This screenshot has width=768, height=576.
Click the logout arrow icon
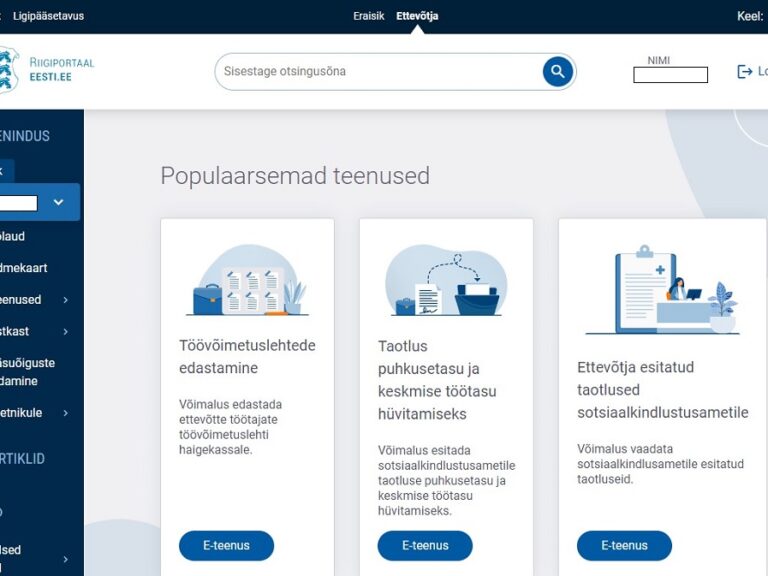tap(744, 72)
